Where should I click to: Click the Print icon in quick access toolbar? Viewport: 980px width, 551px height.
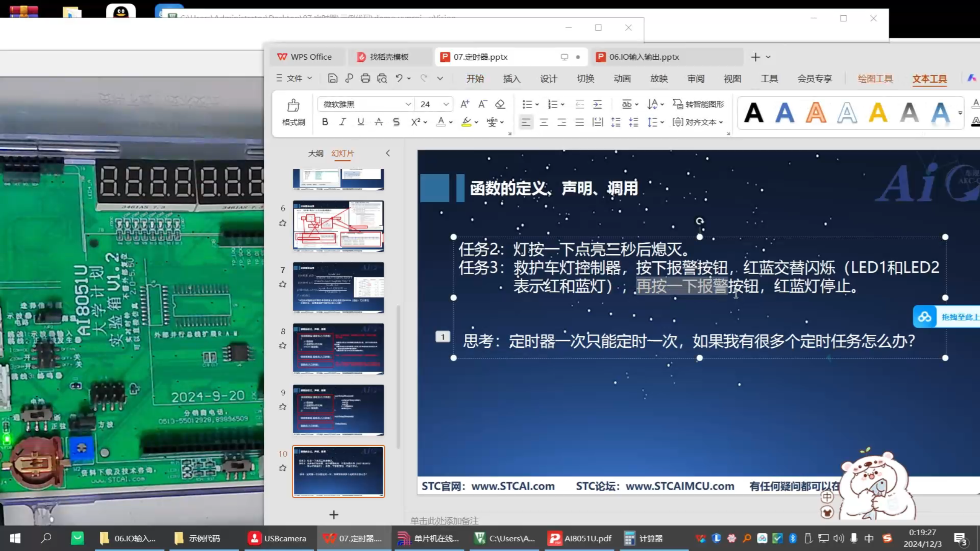(365, 78)
